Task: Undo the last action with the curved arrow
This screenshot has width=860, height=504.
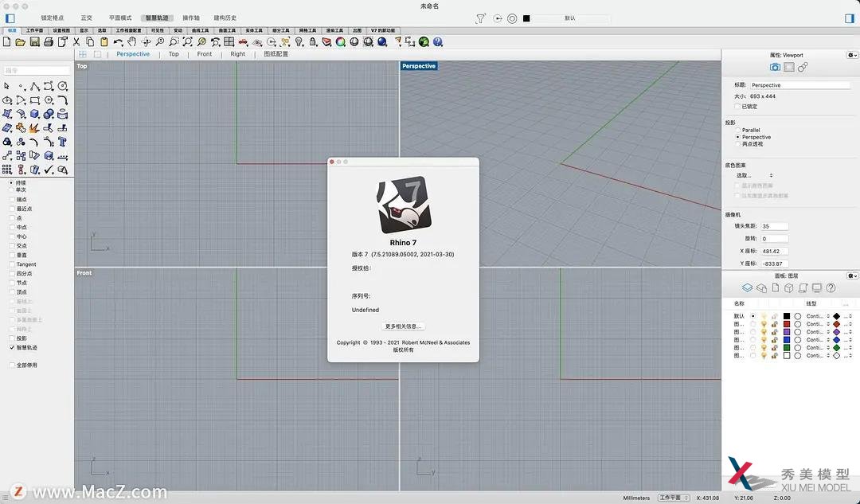Action: point(118,41)
